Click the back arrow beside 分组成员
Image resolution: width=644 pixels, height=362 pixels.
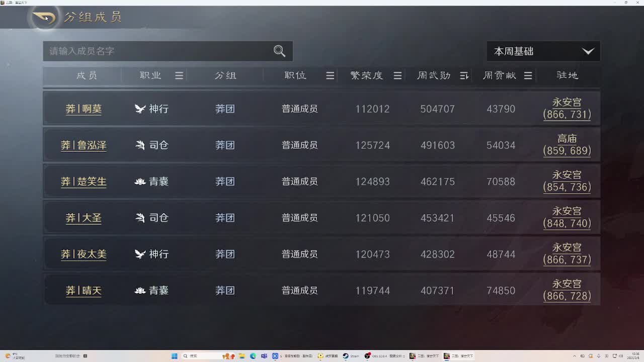click(x=44, y=18)
